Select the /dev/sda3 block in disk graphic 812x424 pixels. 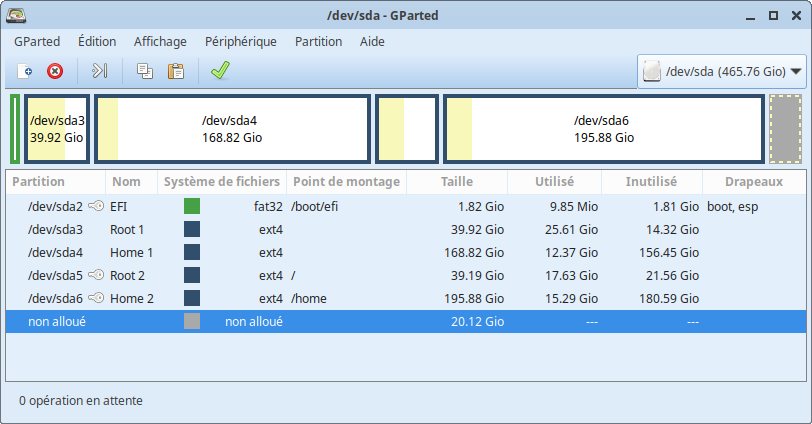pos(56,129)
